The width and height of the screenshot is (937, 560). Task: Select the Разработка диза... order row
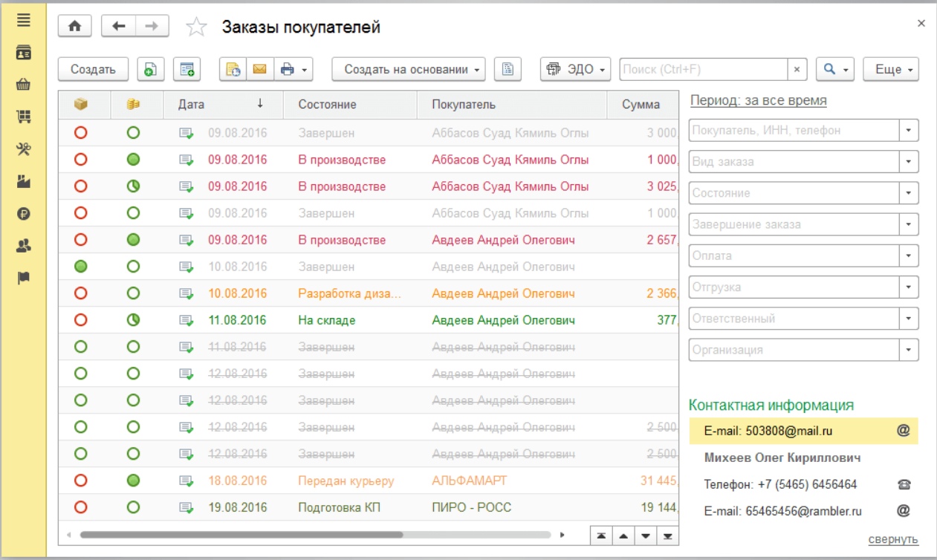369,294
